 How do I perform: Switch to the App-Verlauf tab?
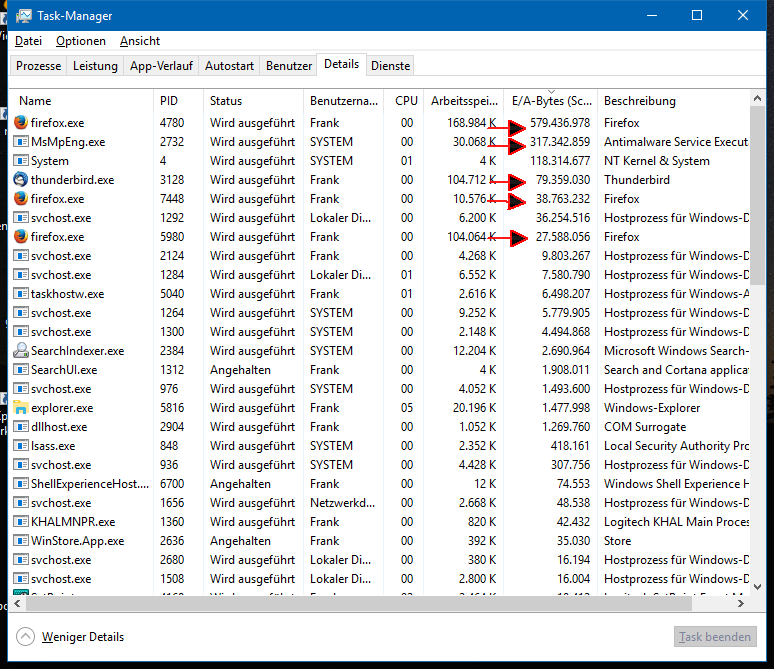click(x=161, y=66)
